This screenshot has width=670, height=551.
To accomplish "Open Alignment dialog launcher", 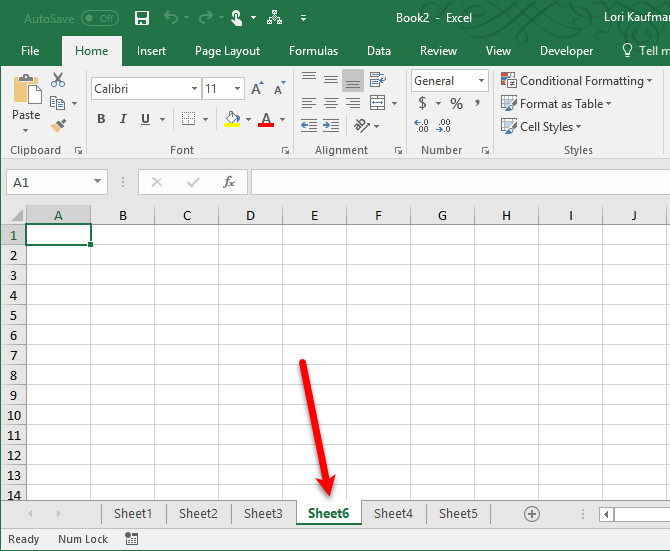I will coord(398,150).
